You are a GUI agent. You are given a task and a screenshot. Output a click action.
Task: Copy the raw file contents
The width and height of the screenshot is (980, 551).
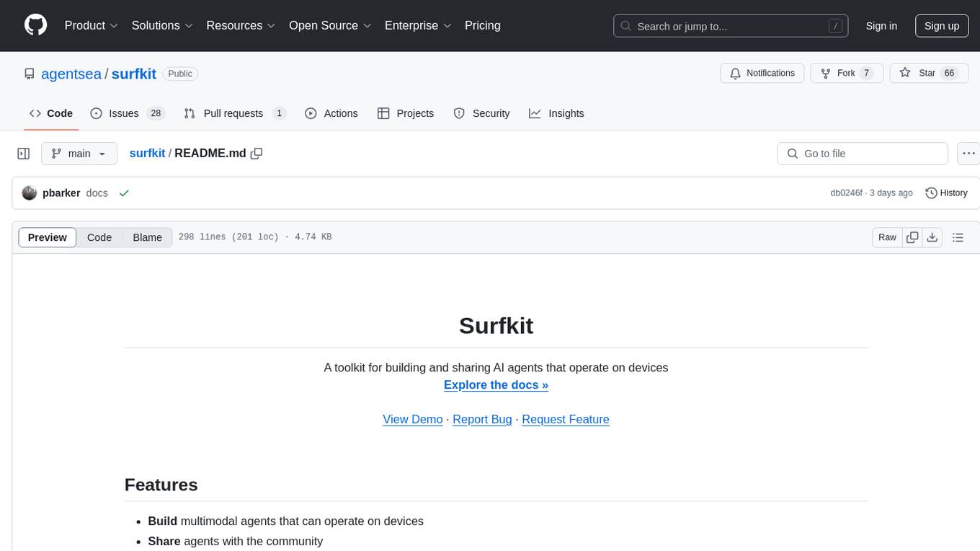point(912,237)
